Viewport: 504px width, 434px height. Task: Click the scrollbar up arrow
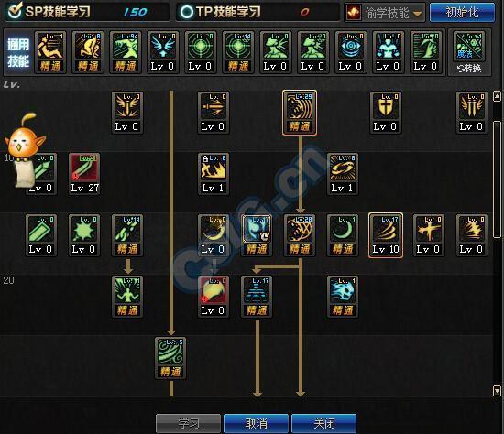(497, 96)
